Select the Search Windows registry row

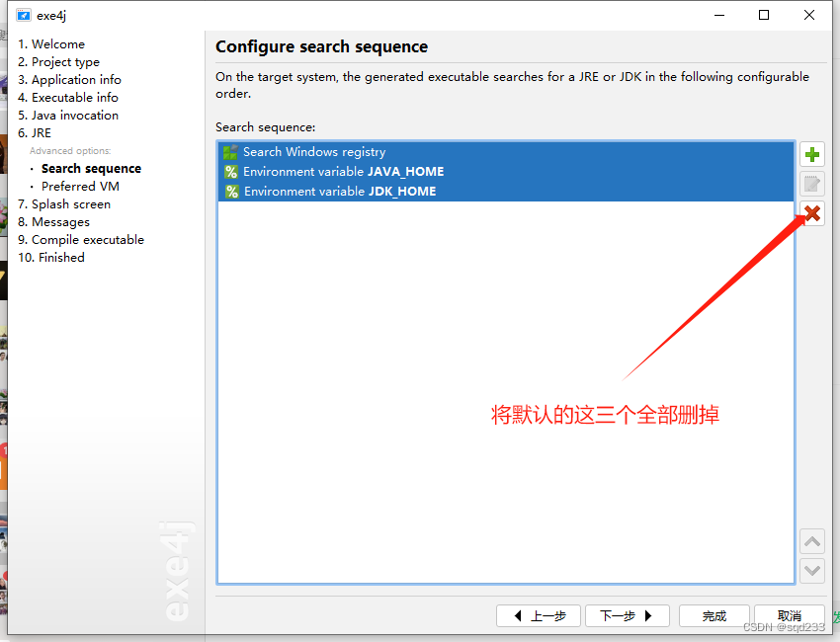click(x=506, y=152)
